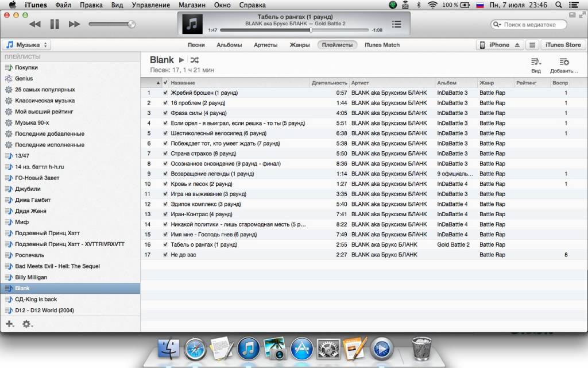Play the Blank playlist
Image resolution: width=588 pixels, height=368 pixels.
click(181, 60)
